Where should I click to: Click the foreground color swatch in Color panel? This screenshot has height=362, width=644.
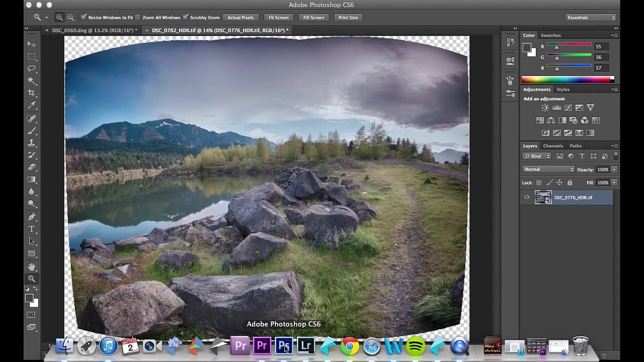coord(527,48)
